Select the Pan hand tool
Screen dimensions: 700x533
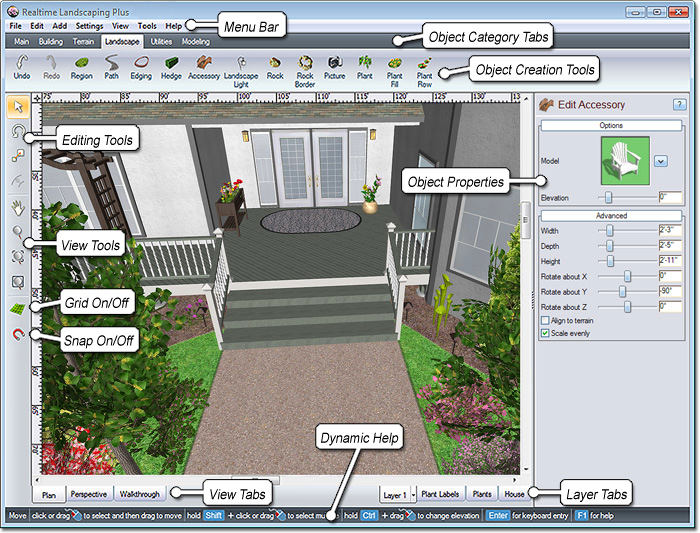tap(18, 208)
